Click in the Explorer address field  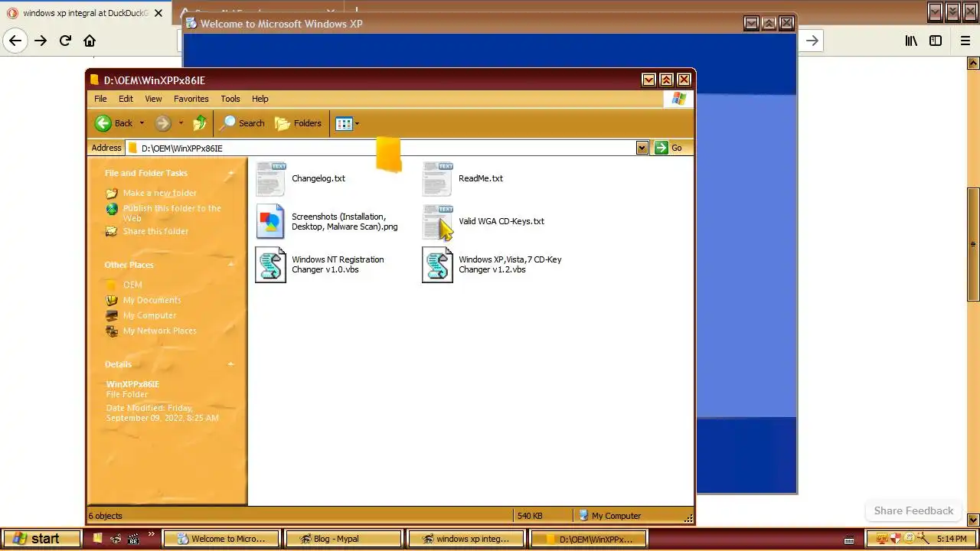[381, 148]
